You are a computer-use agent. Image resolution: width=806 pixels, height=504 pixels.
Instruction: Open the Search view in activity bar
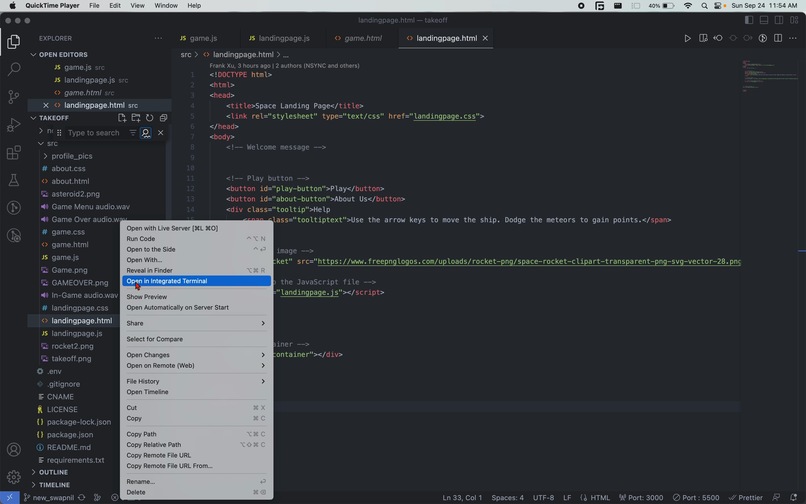click(x=14, y=69)
